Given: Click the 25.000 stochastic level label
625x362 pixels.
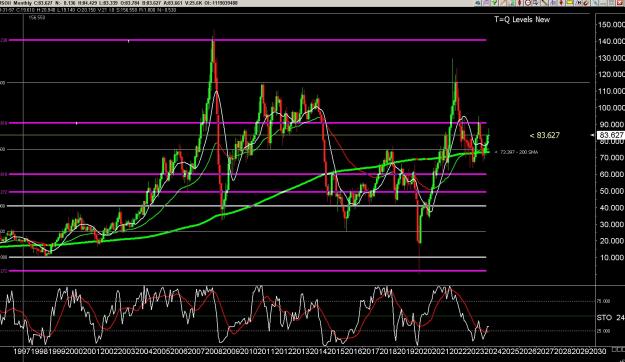Looking at the screenshot, I should click(x=603, y=331).
